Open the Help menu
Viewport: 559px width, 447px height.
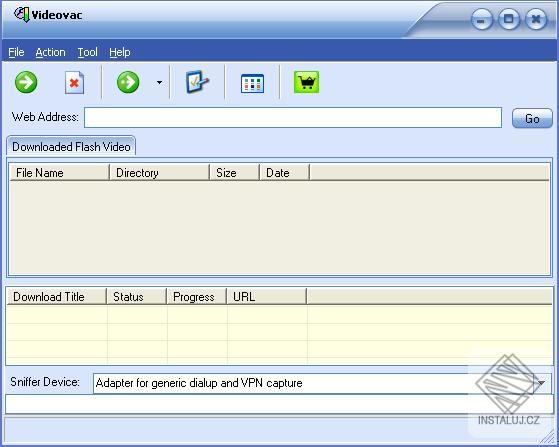pos(119,52)
